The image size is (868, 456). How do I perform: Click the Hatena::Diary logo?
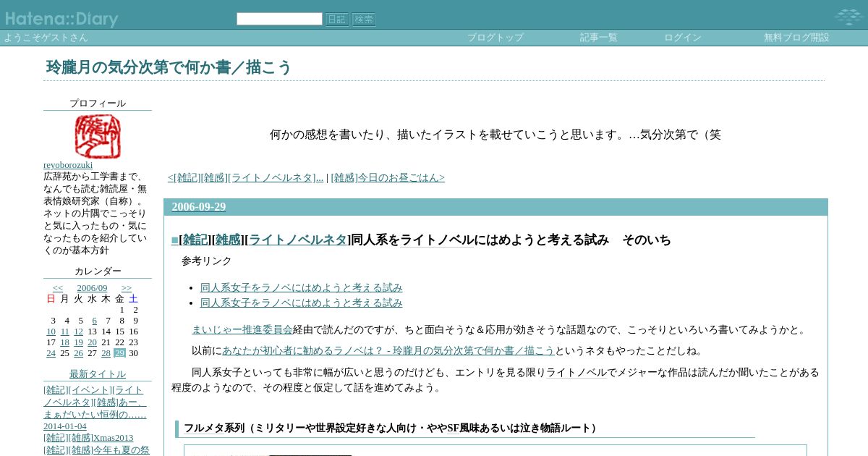(x=61, y=19)
